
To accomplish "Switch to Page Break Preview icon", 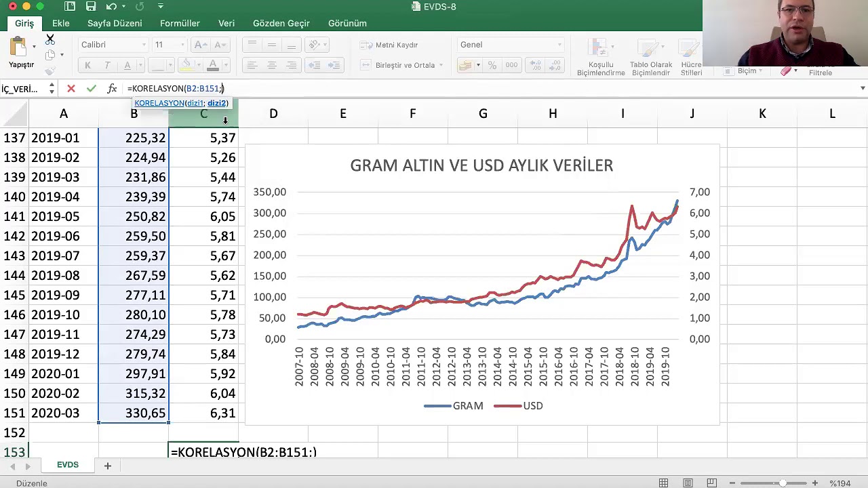I will 711,483.
